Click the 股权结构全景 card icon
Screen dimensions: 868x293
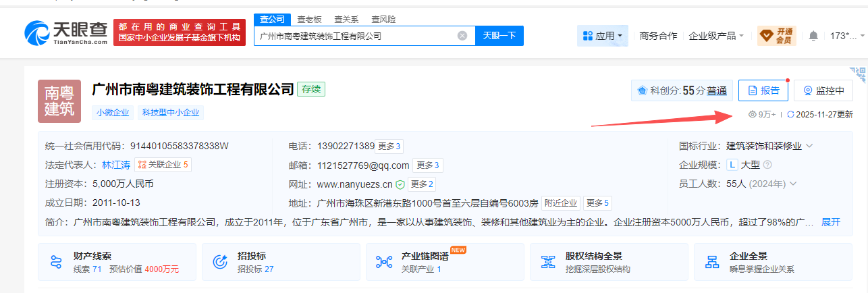coord(549,262)
